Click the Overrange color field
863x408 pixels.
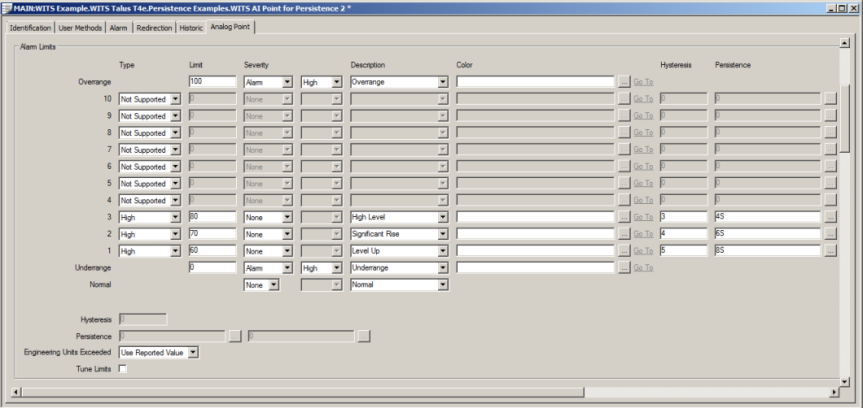(x=535, y=83)
